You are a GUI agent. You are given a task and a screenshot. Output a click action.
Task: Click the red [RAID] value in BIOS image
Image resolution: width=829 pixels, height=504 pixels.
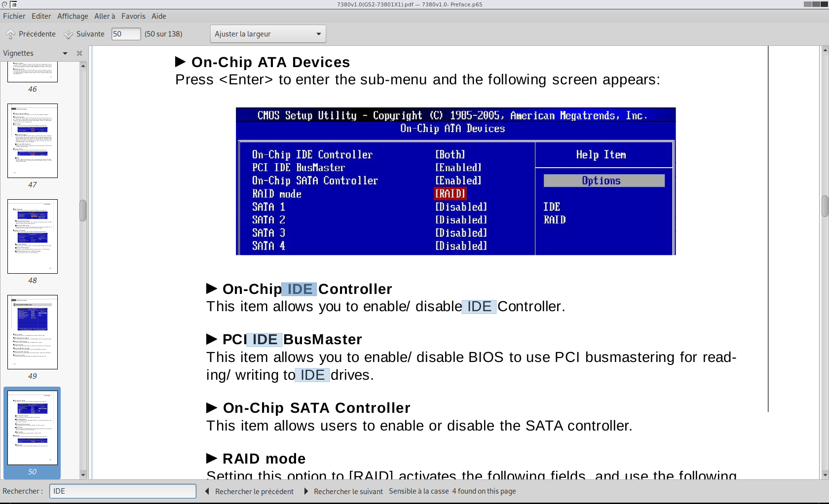(x=451, y=194)
